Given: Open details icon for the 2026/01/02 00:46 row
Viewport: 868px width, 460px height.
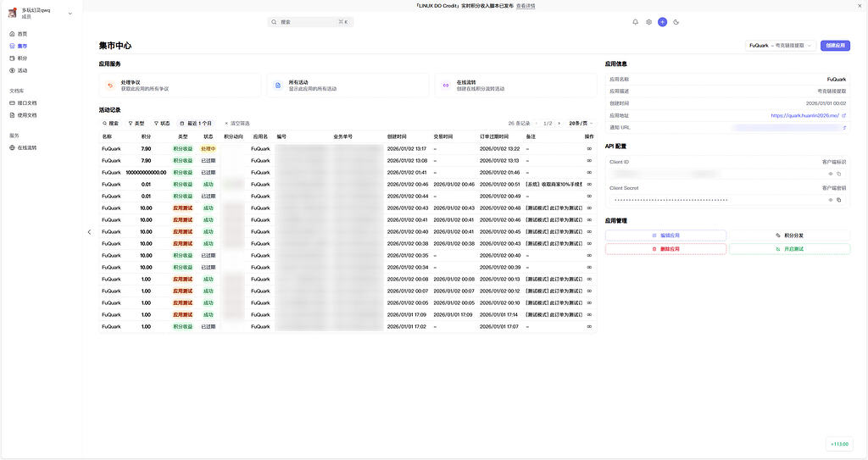Looking at the screenshot, I should coord(589,185).
